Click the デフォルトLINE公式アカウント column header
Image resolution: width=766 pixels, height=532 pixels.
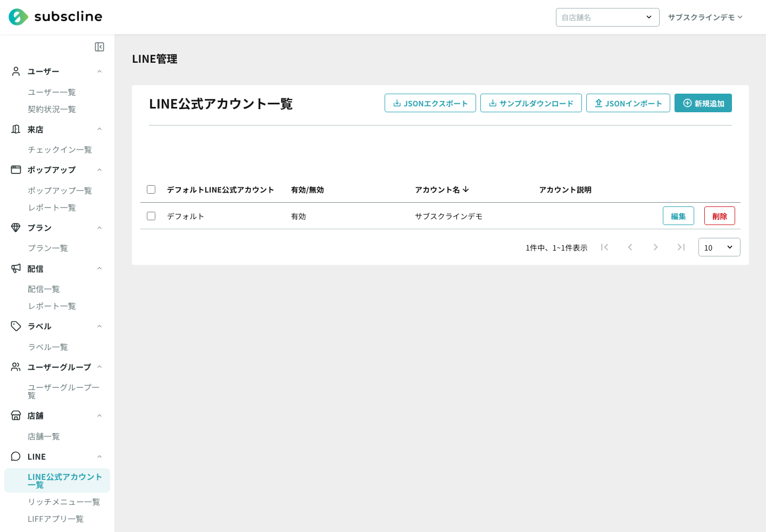(x=221, y=189)
